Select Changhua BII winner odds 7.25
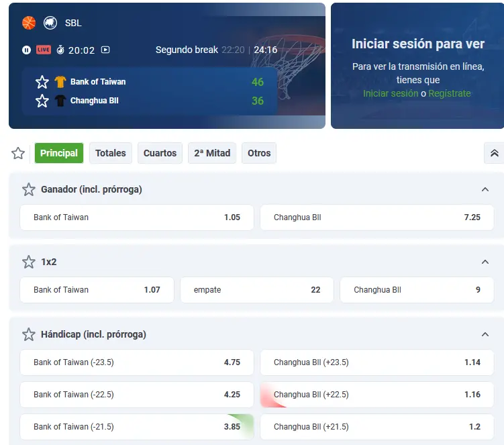This screenshot has width=504, height=445. click(x=376, y=217)
